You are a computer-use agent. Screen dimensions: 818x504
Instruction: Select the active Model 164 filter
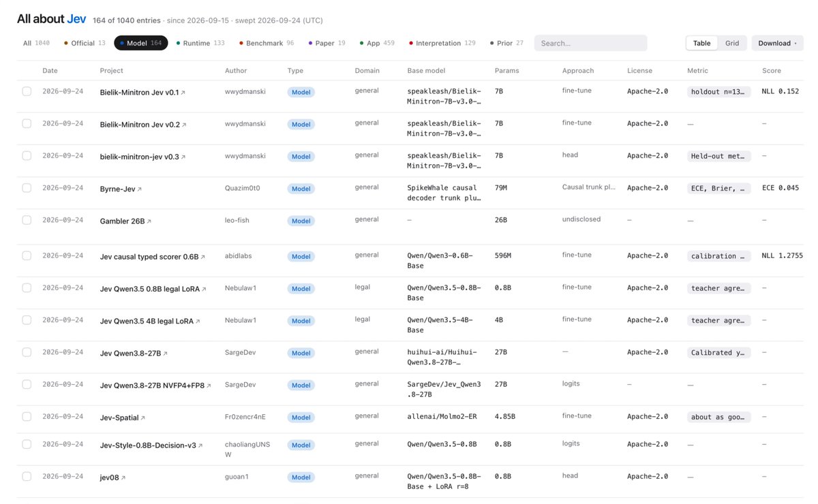141,43
